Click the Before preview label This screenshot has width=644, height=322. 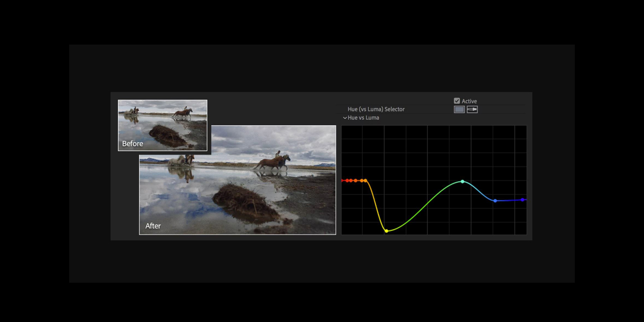[x=133, y=143]
